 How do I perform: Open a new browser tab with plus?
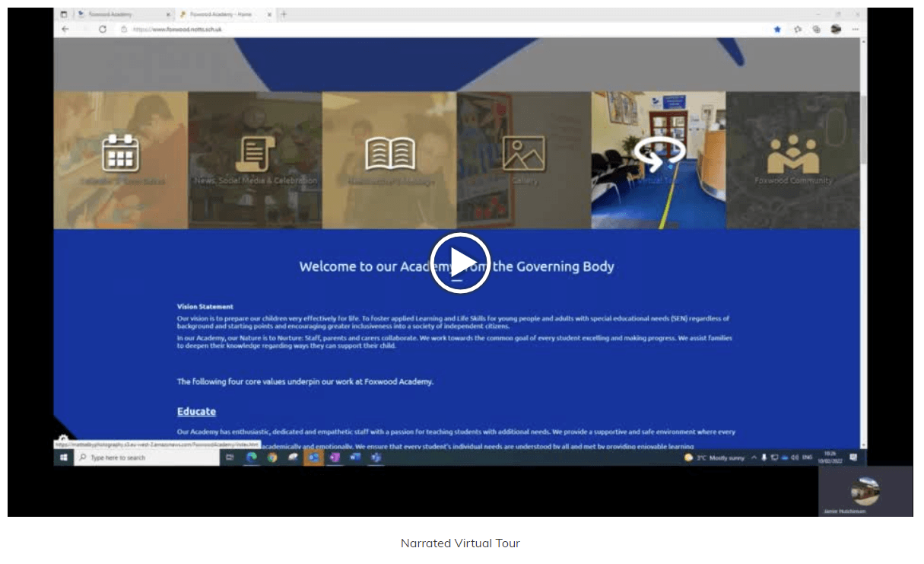(x=284, y=14)
